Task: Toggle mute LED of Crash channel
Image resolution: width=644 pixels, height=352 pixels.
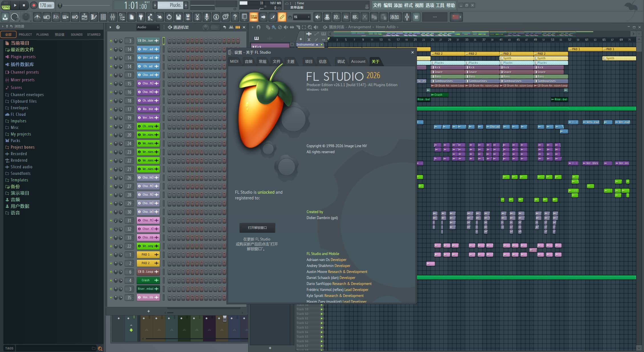Action: pyautogui.click(x=111, y=280)
